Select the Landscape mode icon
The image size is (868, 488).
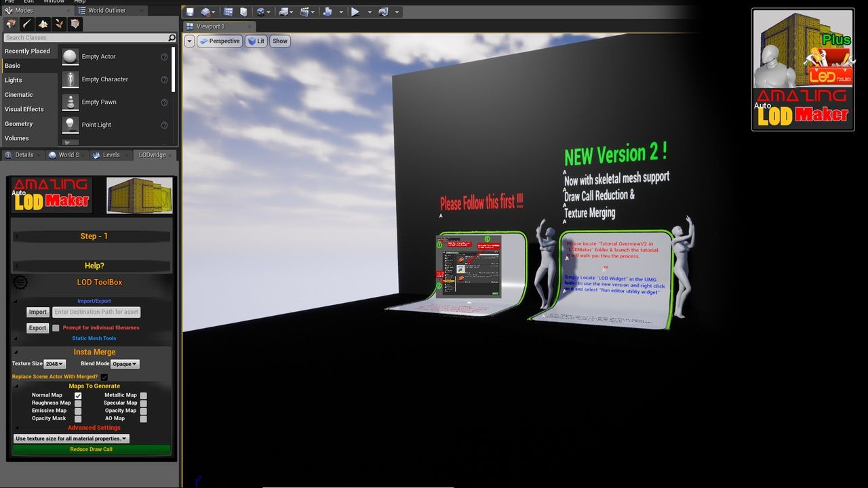click(x=43, y=24)
